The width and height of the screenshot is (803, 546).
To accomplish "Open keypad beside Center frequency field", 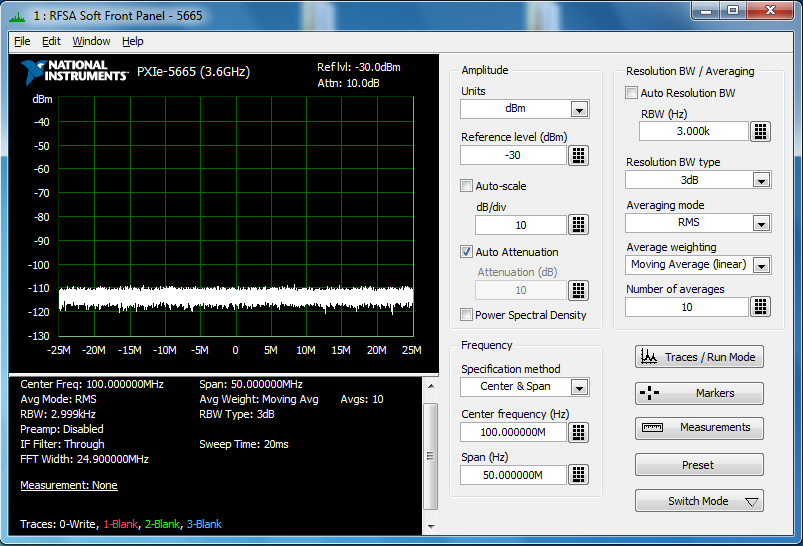I will coord(578,432).
